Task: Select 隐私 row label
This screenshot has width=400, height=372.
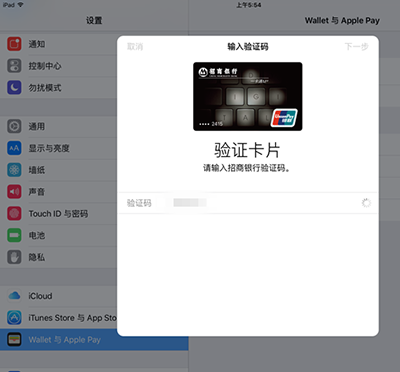Action: pyautogui.click(x=37, y=257)
